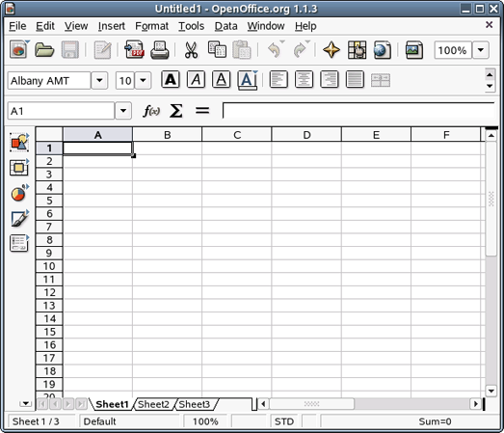The width and height of the screenshot is (504, 433).
Task: Align text left
Action: pyautogui.click(x=279, y=79)
